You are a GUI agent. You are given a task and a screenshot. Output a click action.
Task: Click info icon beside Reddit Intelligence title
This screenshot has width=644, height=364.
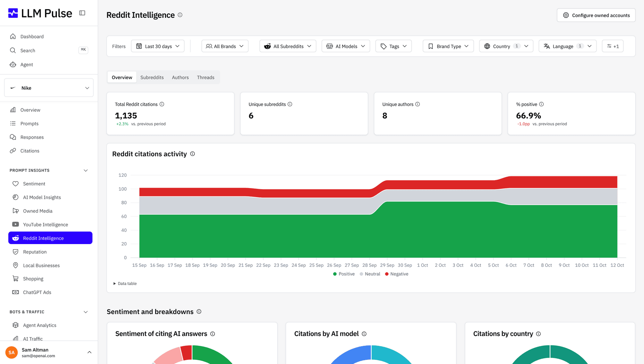[x=180, y=15]
